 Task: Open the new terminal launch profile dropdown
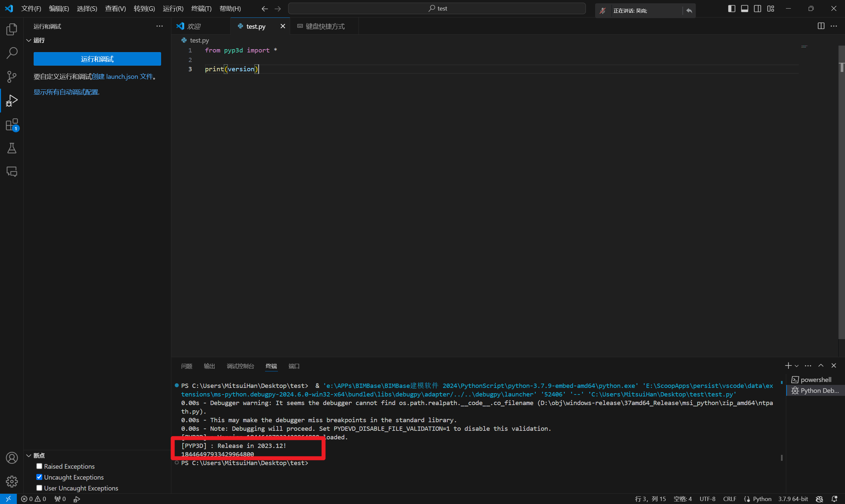point(796,366)
